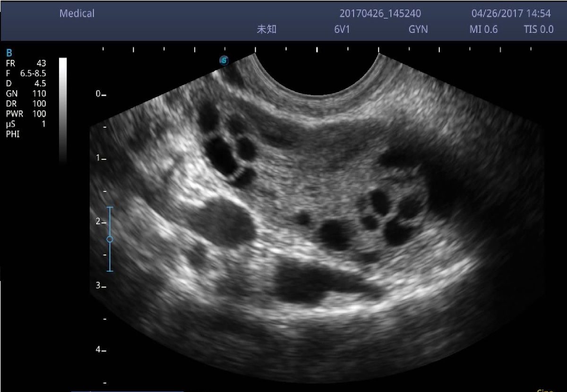The width and height of the screenshot is (567, 392).
Task: Select the 20170426_145240 exam ID
Action: click(x=380, y=14)
